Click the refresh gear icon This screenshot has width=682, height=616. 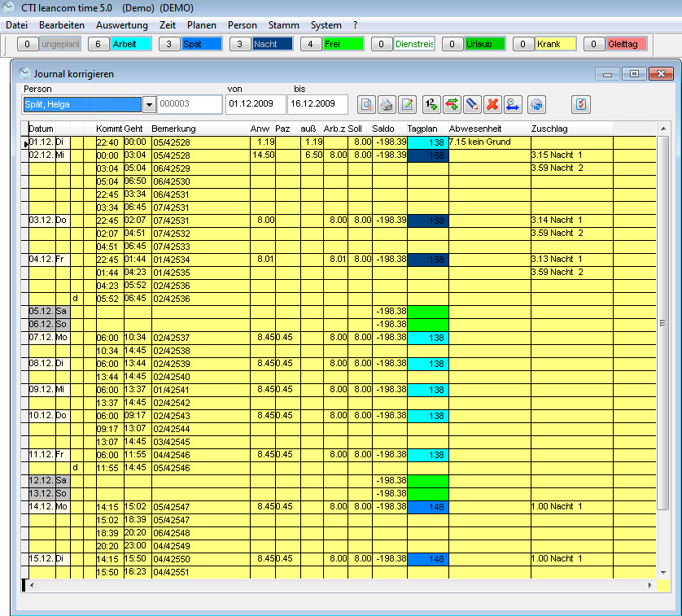pyautogui.click(x=536, y=104)
